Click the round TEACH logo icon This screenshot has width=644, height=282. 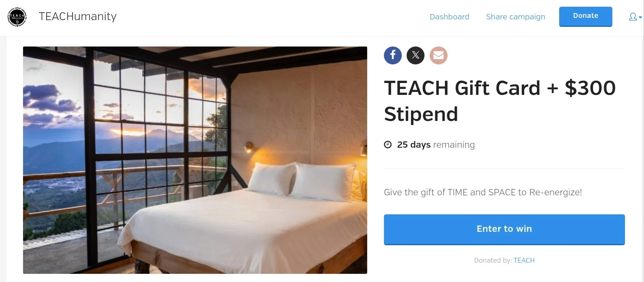pyautogui.click(x=17, y=17)
